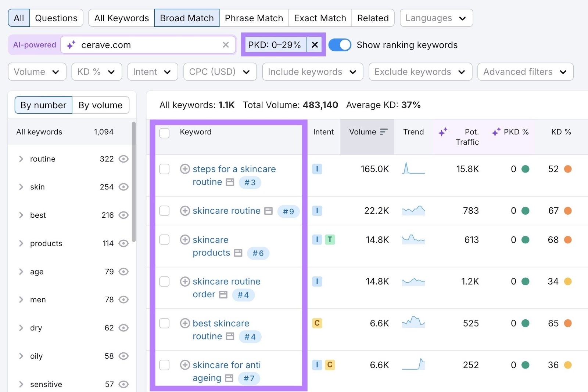This screenshot has height=392, width=588.
Task: Remove the PKD 0–29% filter
Action: click(x=315, y=45)
